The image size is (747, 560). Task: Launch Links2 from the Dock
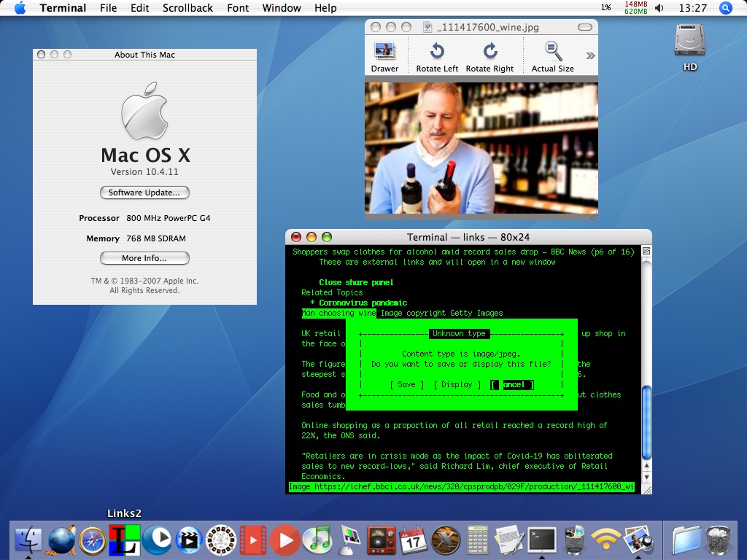124,540
